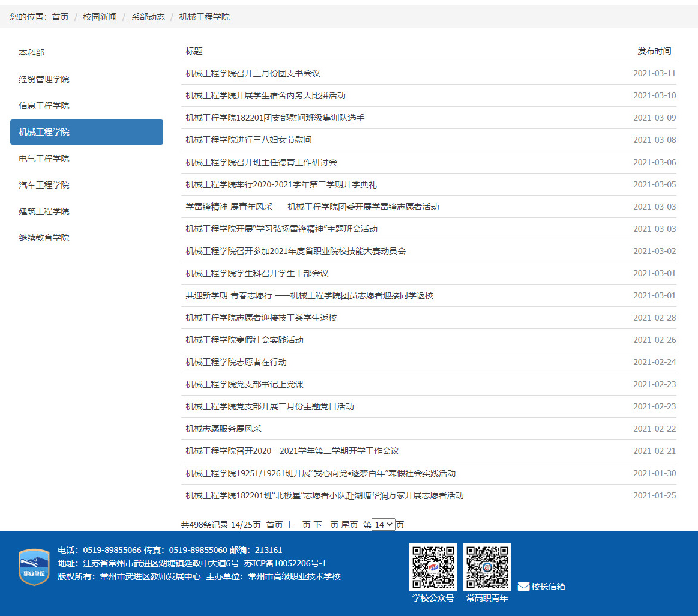Open the page number dropdown showing 14

pyautogui.click(x=384, y=524)
